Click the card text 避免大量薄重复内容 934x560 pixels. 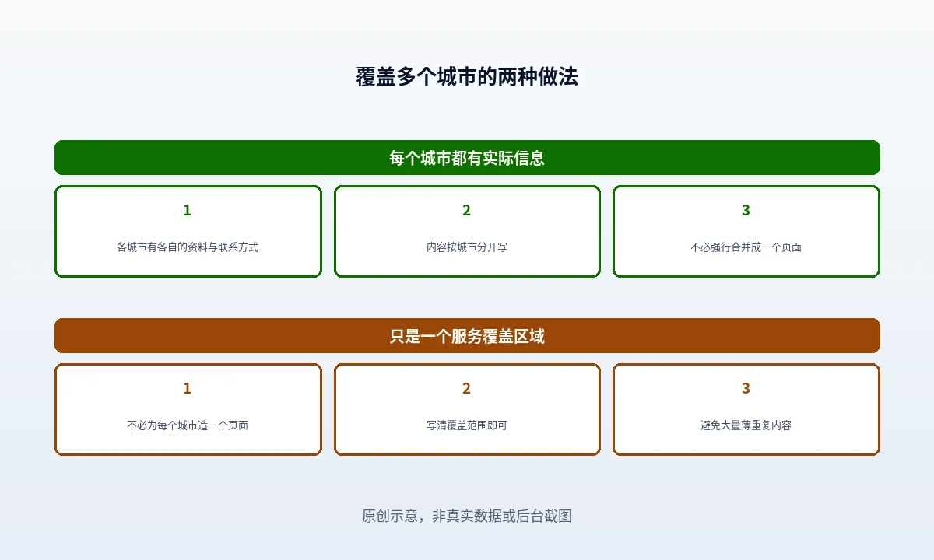pos(746,425)
